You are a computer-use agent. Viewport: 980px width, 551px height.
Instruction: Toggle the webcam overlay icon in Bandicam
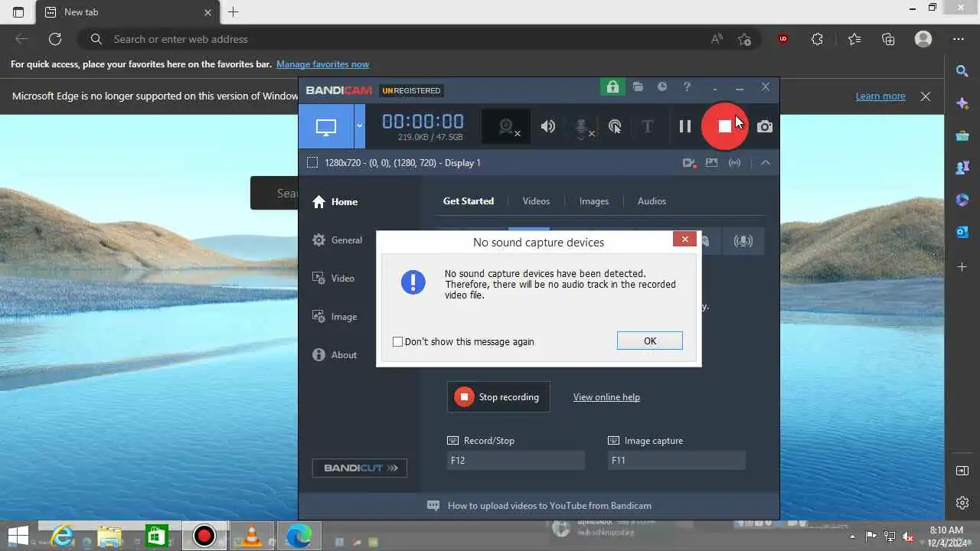tap(505, 126)
